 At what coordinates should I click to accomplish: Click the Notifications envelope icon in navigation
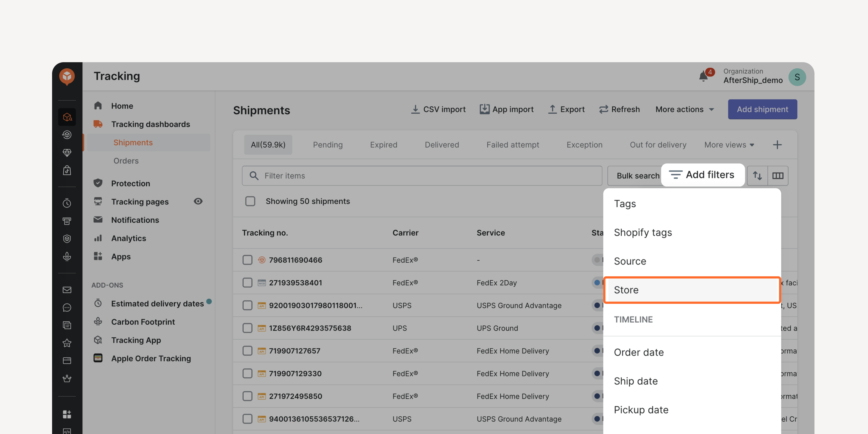pos(98,219)
